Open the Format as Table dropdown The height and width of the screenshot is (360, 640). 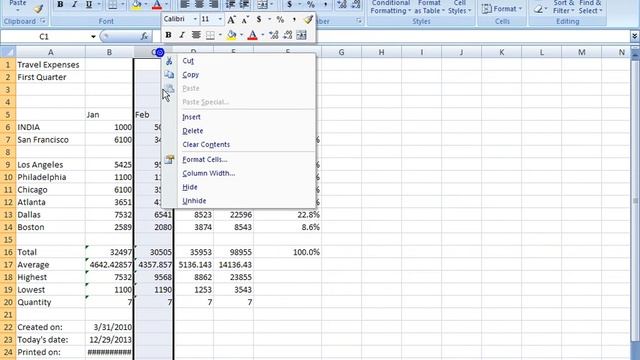(x=429, y=7)
